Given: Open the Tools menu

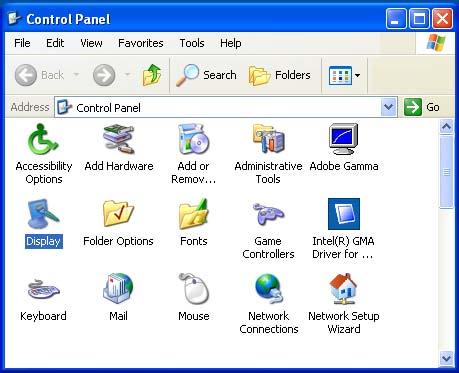Looking at the screenshot, I should [x=192, y=43].
